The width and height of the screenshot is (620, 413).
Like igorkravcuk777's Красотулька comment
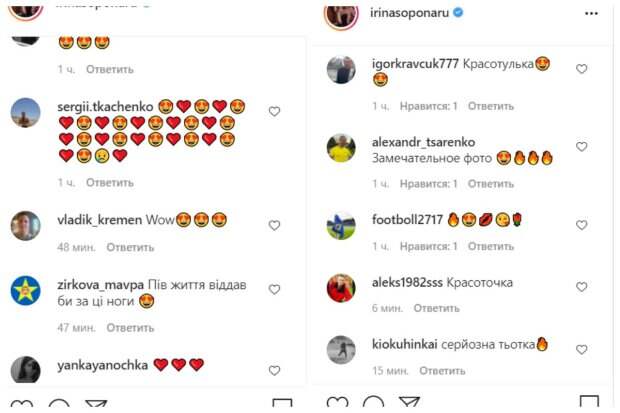click(582, 69)
